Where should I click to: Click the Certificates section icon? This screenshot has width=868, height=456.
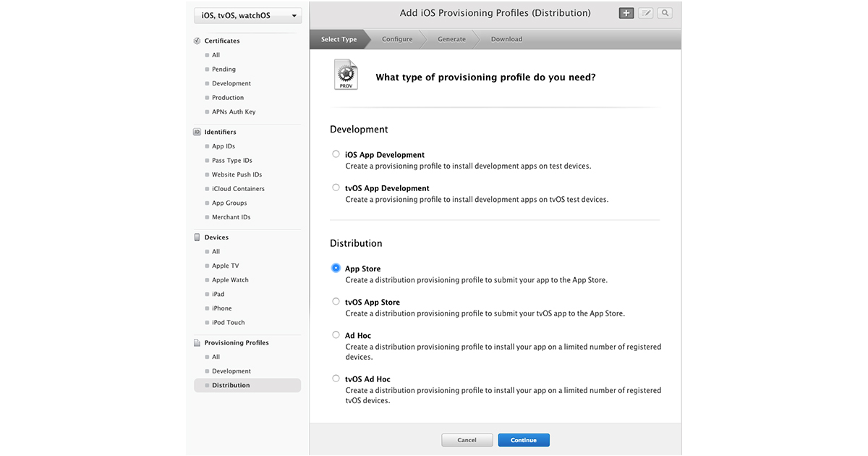pos(197,41)
